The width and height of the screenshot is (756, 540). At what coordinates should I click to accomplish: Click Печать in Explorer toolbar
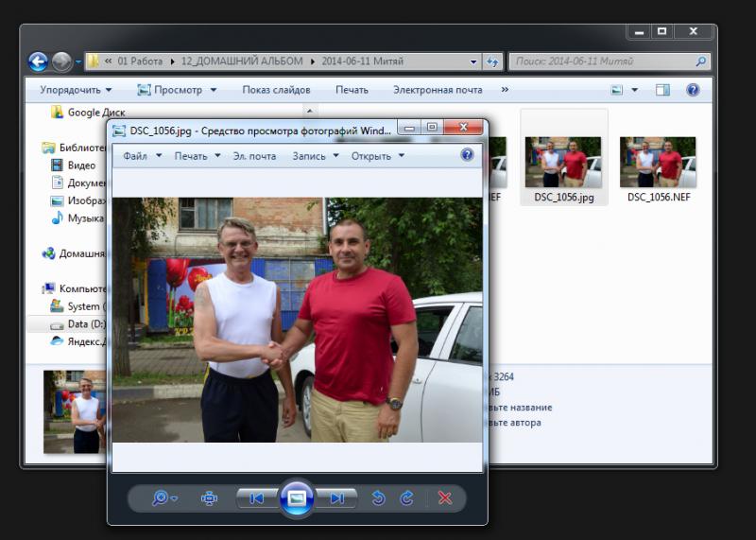(352, 90)
